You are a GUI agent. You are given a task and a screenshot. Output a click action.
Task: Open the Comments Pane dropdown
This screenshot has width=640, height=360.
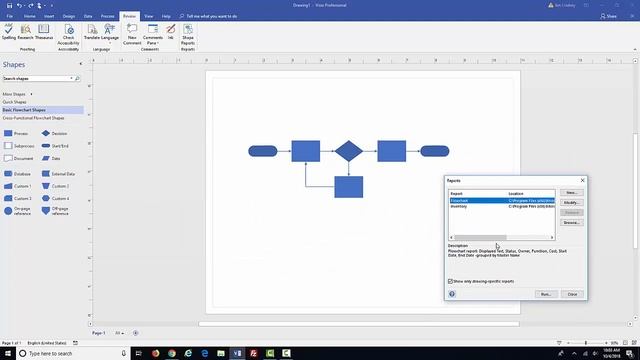tap(153, 35)
